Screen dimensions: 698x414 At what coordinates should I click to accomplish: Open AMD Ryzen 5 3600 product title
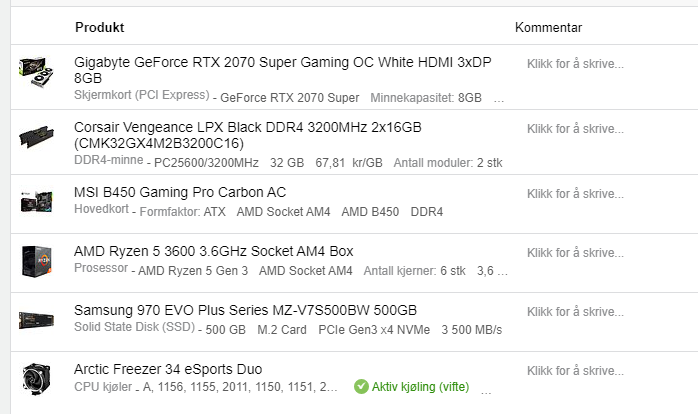click(x=214, y=251)
